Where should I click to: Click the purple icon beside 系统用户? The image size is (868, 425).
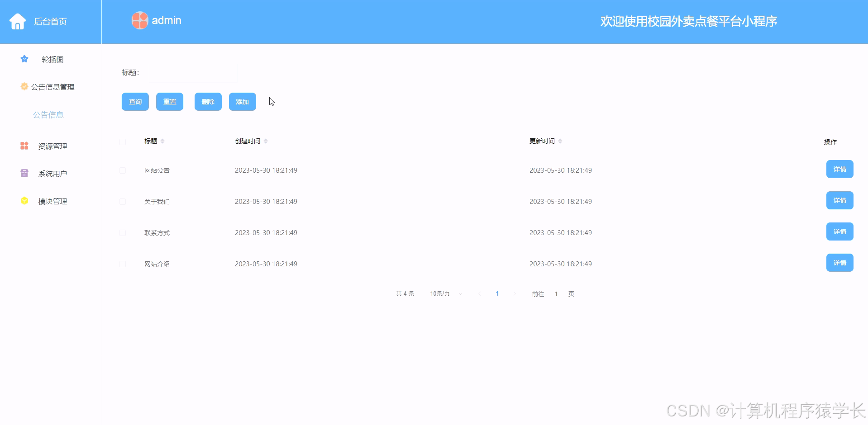24,173
